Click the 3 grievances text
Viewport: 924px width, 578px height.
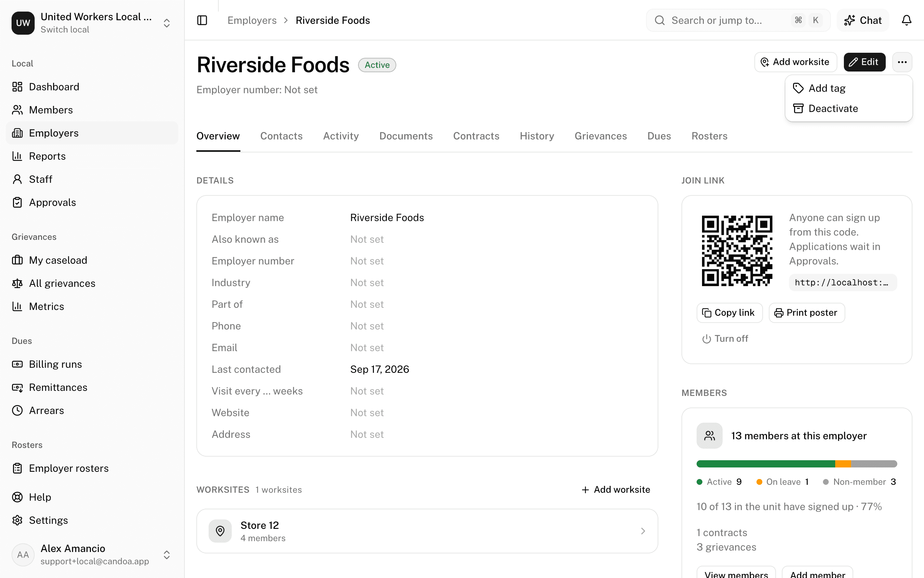pyautogui.click(x=726, y=547)
